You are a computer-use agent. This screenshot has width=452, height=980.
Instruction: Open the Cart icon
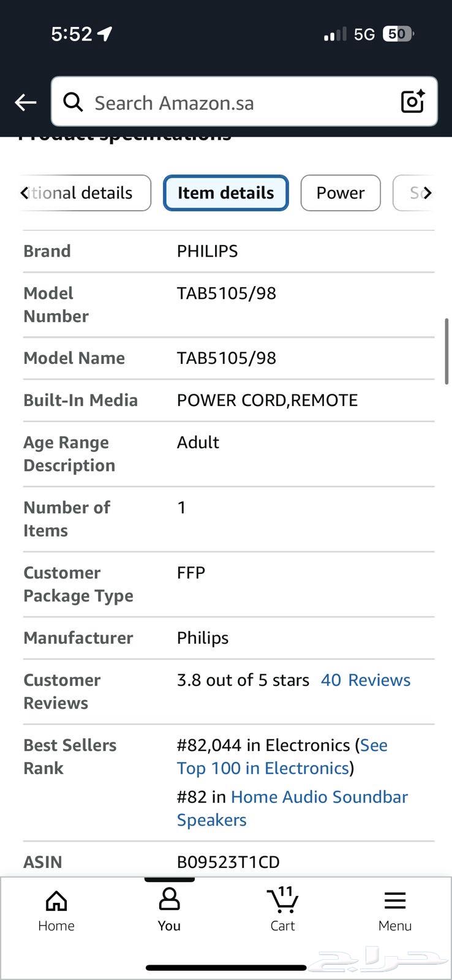(x=282, y=899)
